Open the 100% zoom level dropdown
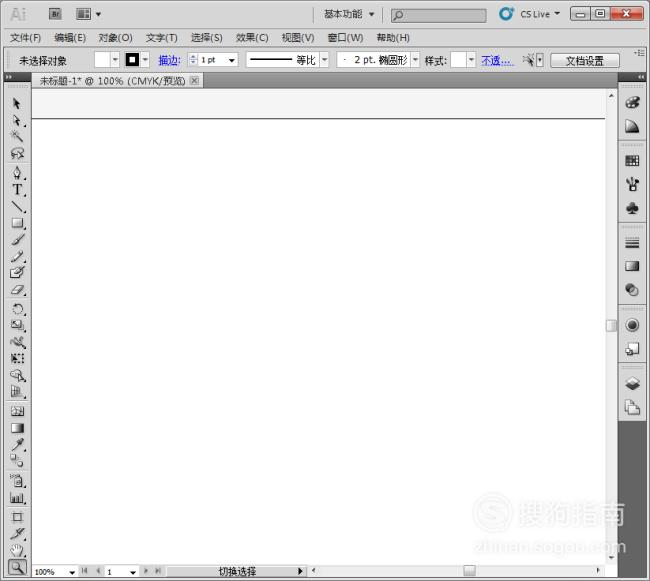650x581 pixels. 72,572
